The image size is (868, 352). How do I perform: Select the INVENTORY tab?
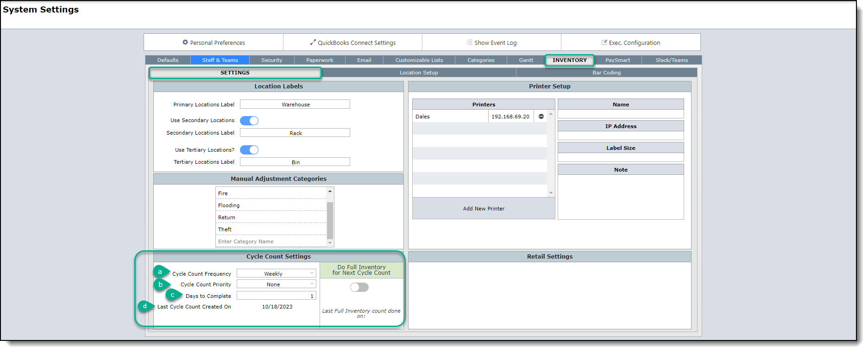click(x=570, y=60)
